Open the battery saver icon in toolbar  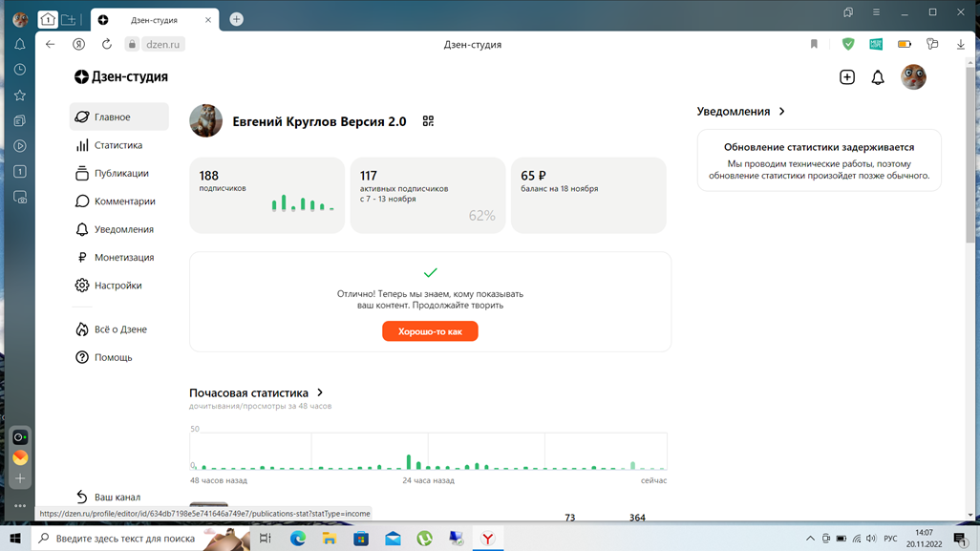coord(905,44)
